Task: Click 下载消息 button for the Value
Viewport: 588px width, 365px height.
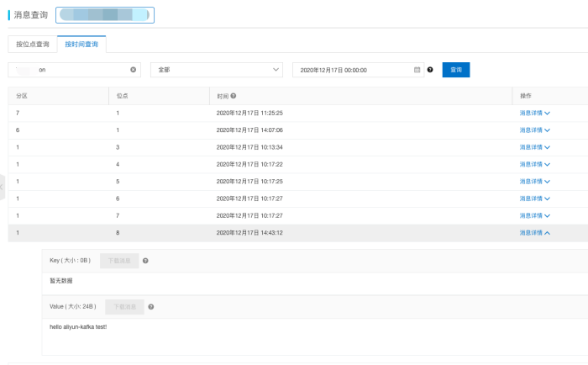Action: tap(124, 307)
